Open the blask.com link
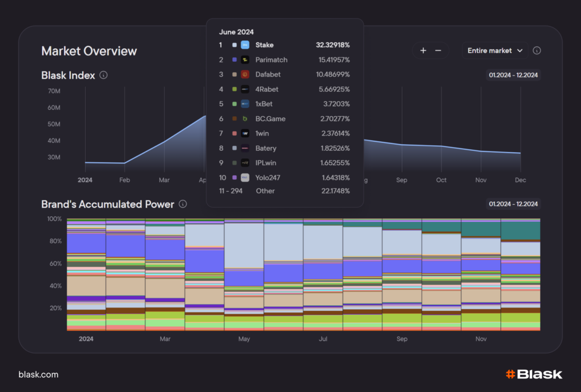Image resolution: width=581 pixels, height=392 pixels. click(x=39, y=374)
